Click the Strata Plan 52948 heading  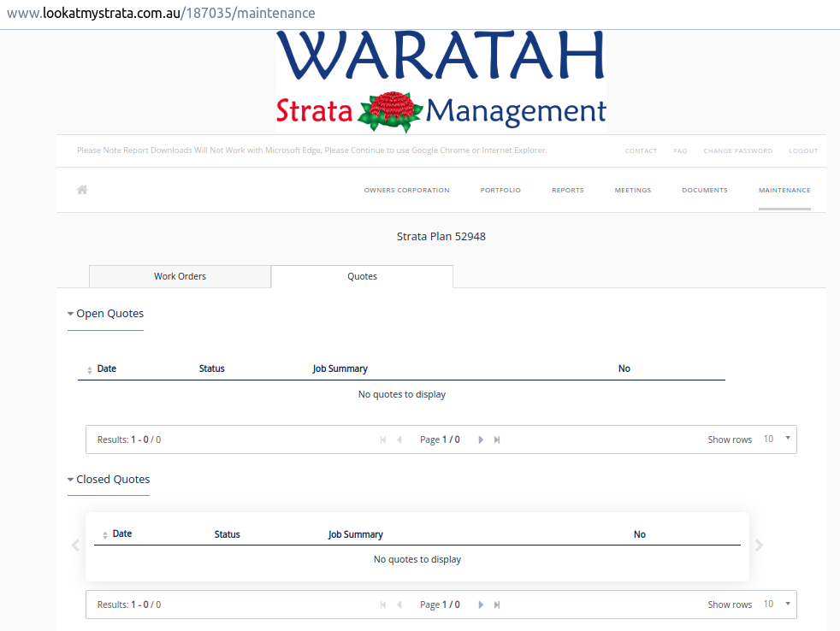coord(441,236)
